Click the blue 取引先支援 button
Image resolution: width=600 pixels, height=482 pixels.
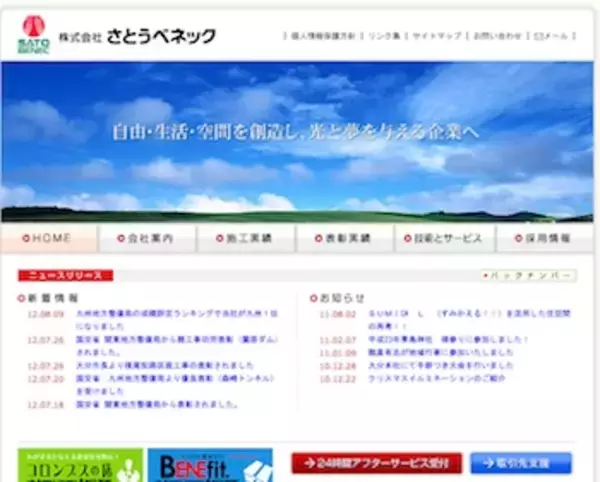[521, 463]
